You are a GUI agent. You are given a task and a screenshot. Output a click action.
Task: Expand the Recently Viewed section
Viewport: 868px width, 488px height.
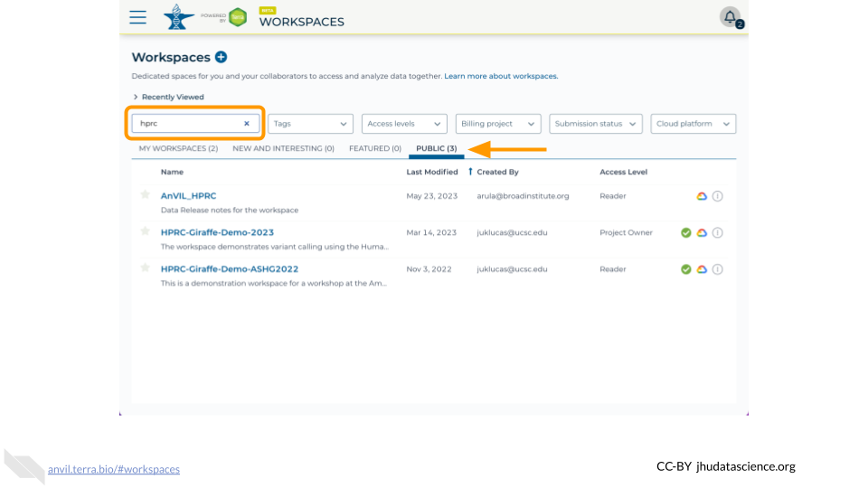(168, 97)
